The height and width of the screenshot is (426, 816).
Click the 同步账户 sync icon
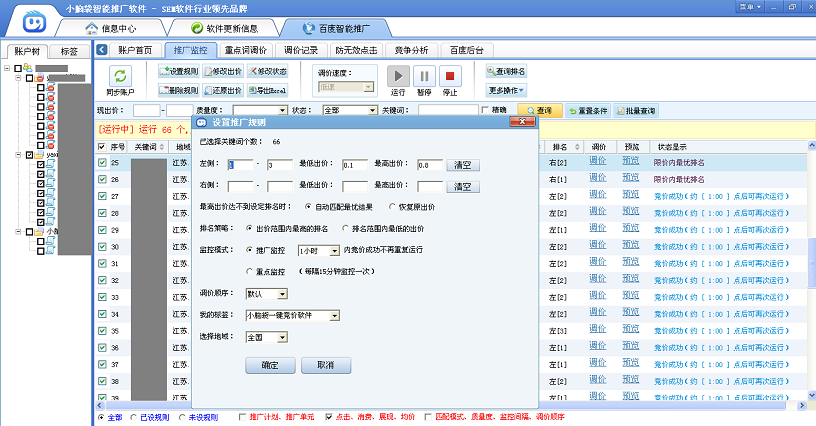(120, 77)
